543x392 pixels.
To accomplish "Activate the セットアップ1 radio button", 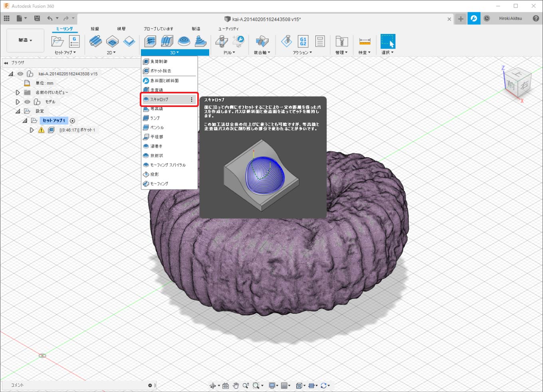I will [x=72, y=121].
